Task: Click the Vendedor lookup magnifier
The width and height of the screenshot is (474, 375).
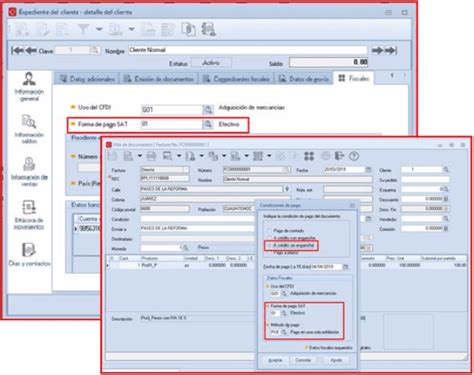Action: (445, 219)
